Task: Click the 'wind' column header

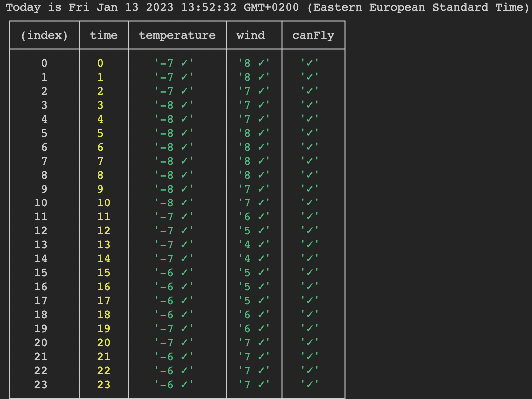Action: (251, 35)
